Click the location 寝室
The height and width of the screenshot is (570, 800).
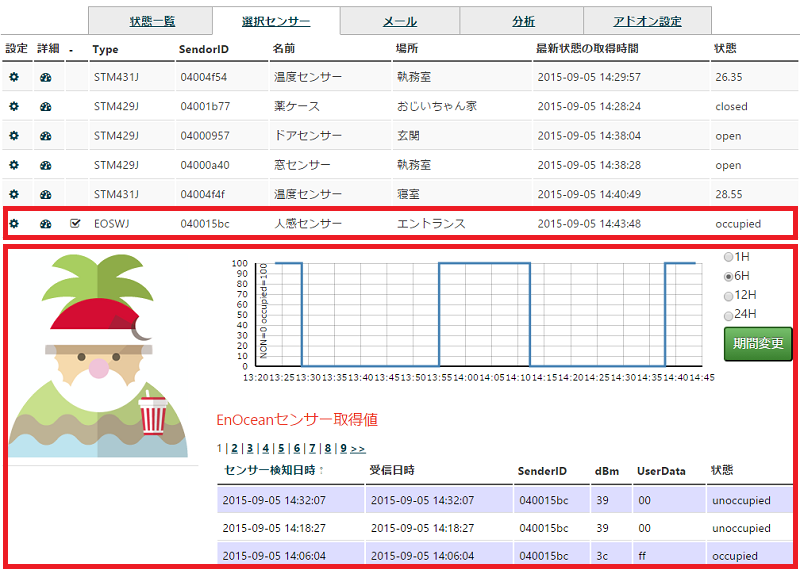coord(408,194)
